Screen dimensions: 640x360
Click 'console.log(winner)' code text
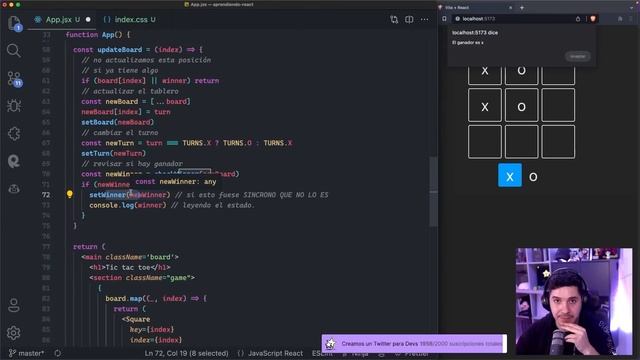coord(128,205)
